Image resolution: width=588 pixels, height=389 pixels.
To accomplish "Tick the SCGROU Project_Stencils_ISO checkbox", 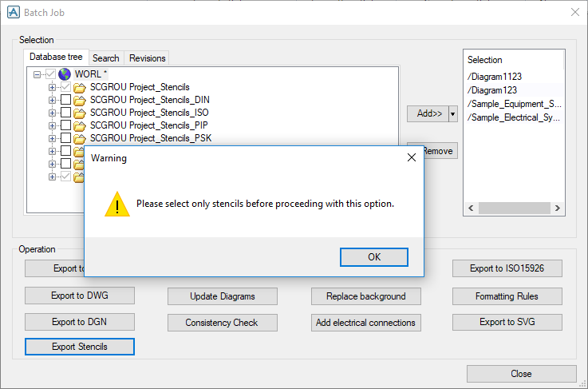I will point(65,113).
